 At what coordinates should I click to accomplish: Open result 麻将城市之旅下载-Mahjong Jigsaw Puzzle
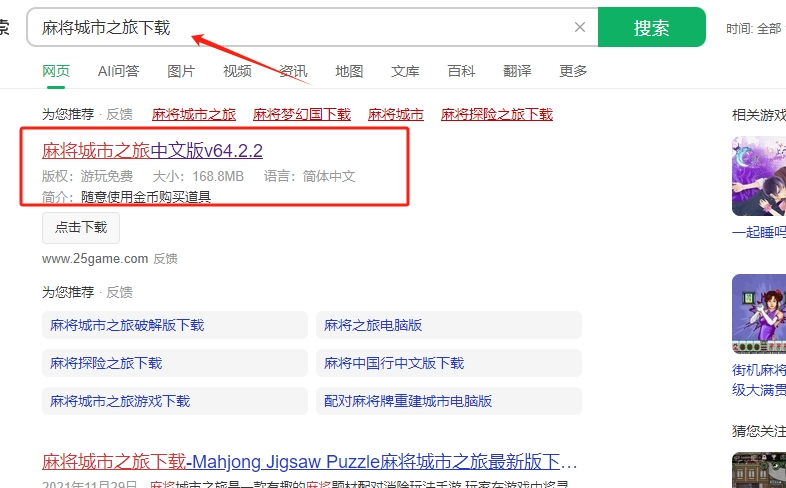coord(309,461)
